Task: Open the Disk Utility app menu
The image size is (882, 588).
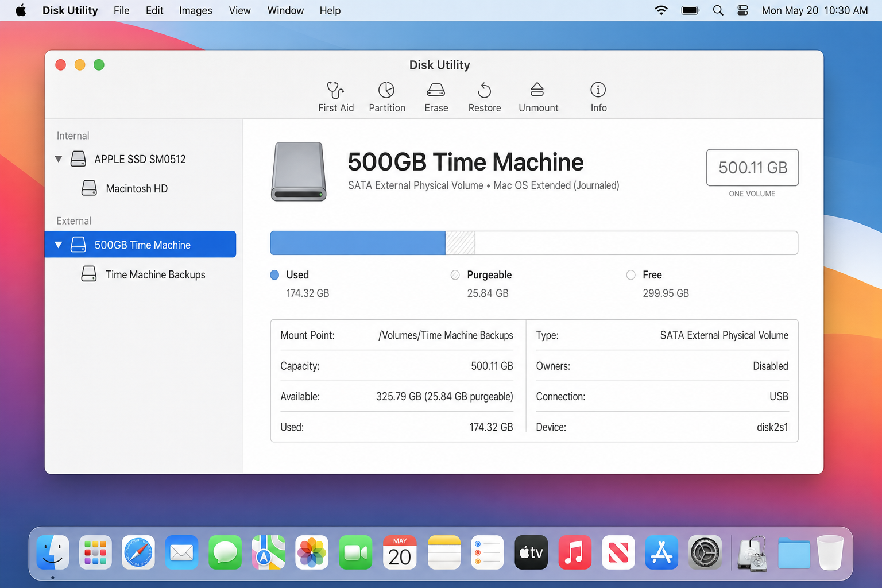Action: (x=70, y=10)
